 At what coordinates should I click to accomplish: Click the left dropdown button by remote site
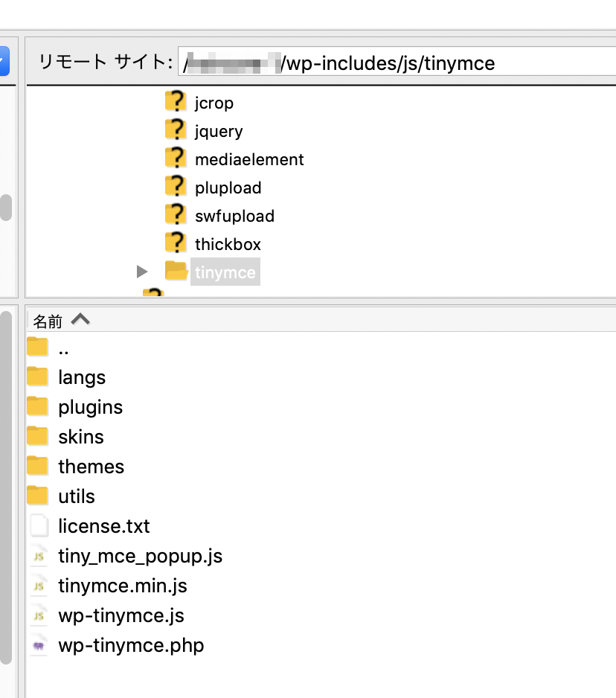[4, 61]
